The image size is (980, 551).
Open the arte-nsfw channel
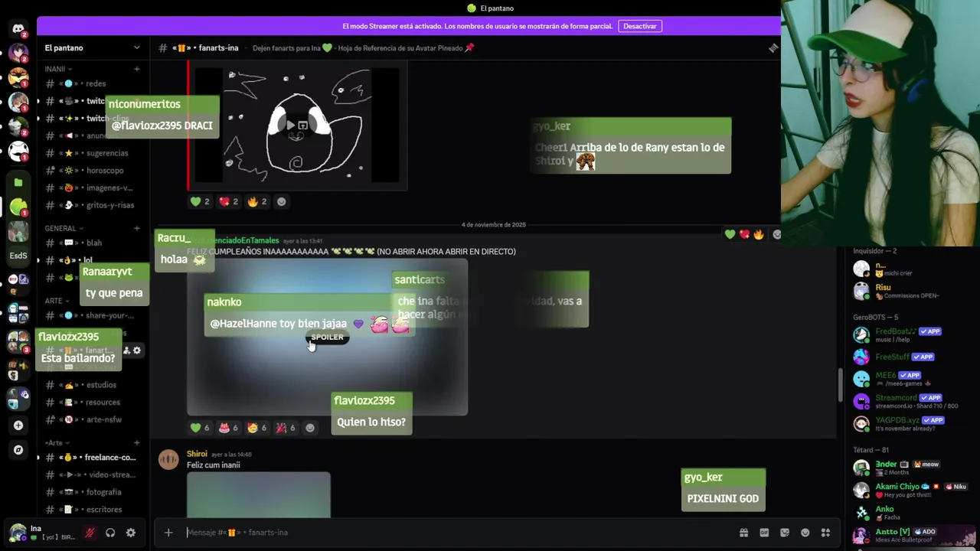coord(92,419)
